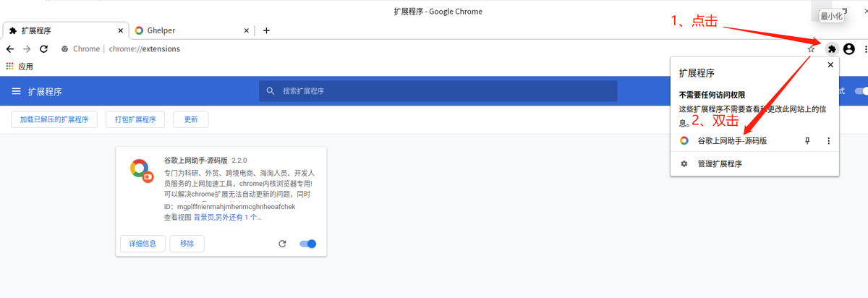
Task: Click the 不需要任何访问权限 heading in popup
Action: [x=712, y=95]
